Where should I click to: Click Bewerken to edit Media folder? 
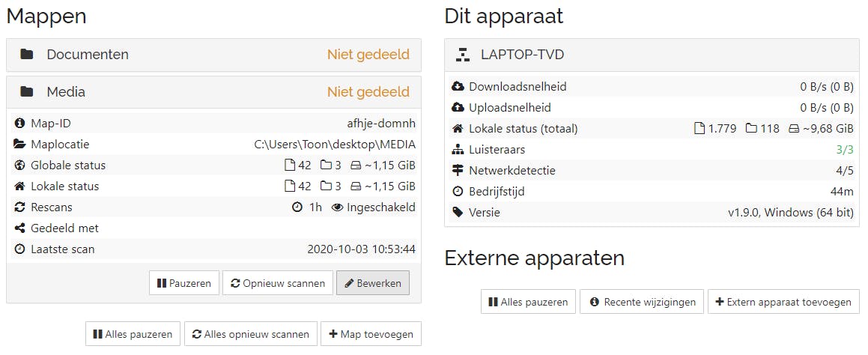373,283
